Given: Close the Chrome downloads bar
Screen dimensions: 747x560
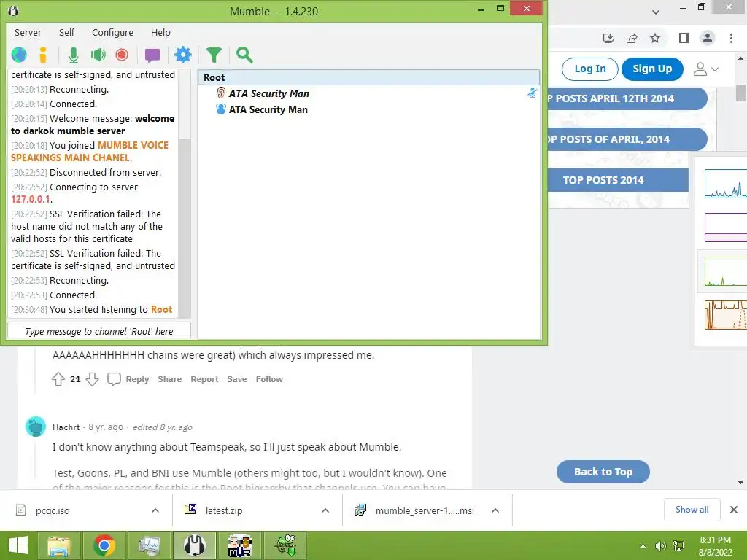Looking at the screenshot, I should 734,510.
